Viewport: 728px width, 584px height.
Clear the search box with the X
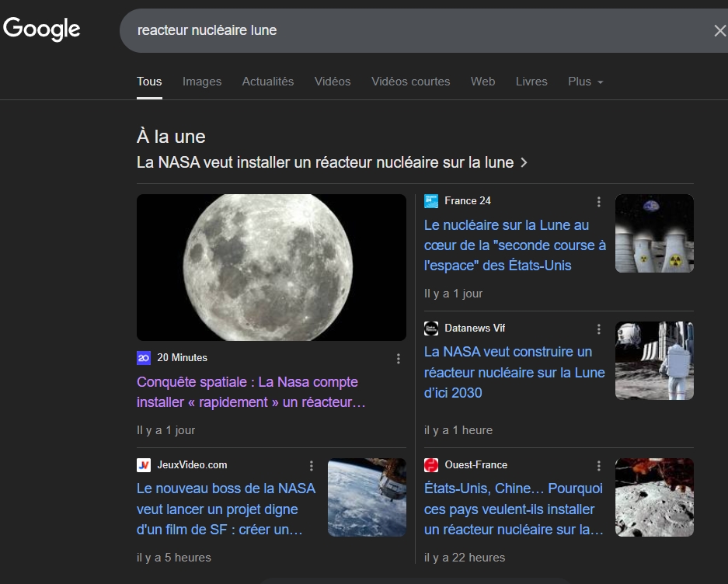(719, 30)
